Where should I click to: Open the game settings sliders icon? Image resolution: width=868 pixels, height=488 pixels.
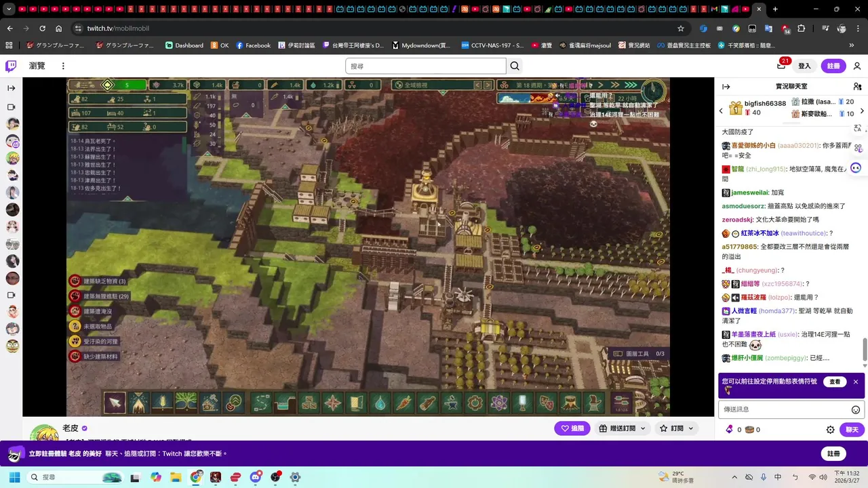(622, 401)
